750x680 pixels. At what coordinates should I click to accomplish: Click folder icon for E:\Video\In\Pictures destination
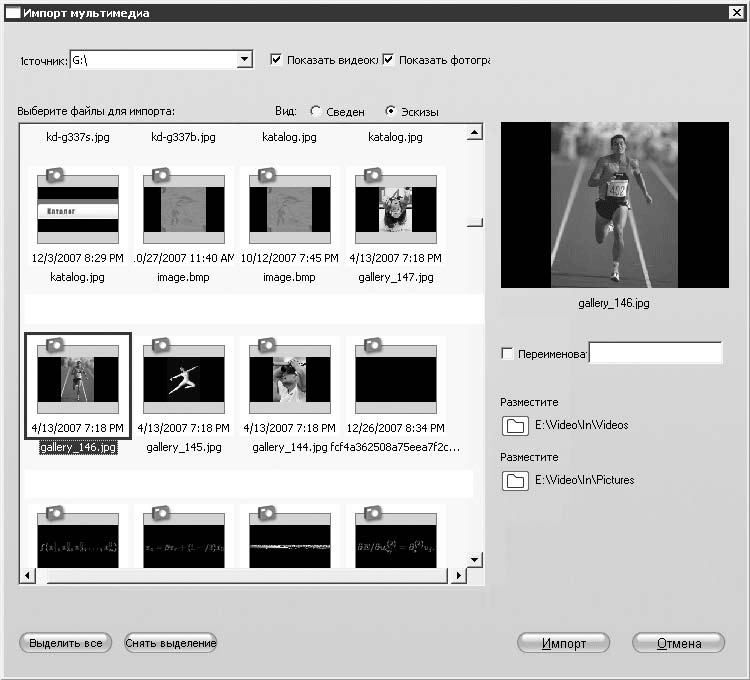[515, 481]
